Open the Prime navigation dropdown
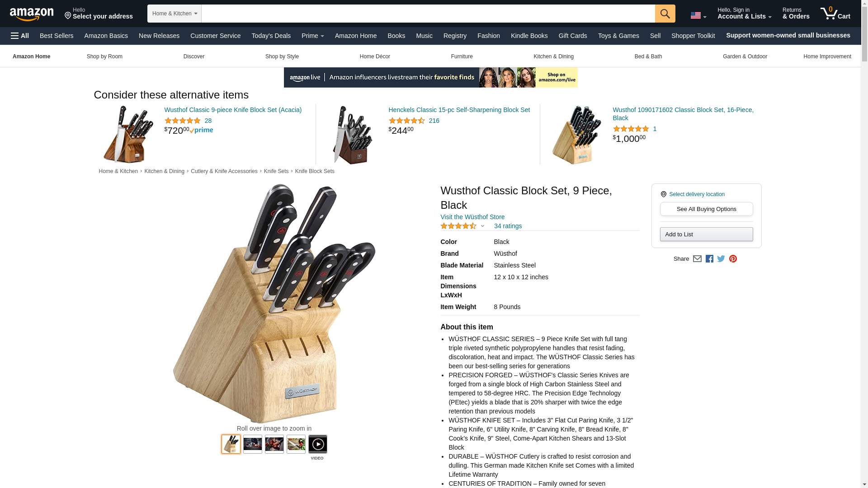This screenshot has height=488, width=868. click(313, 36)
